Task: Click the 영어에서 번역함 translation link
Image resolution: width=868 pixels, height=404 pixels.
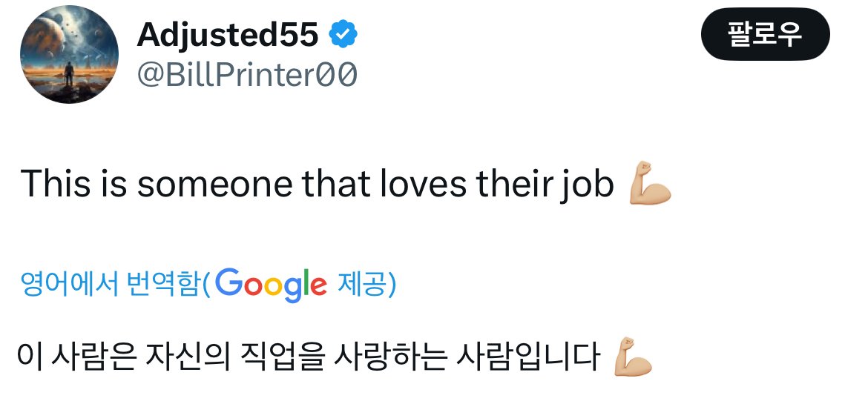Action: click(111, 285)
